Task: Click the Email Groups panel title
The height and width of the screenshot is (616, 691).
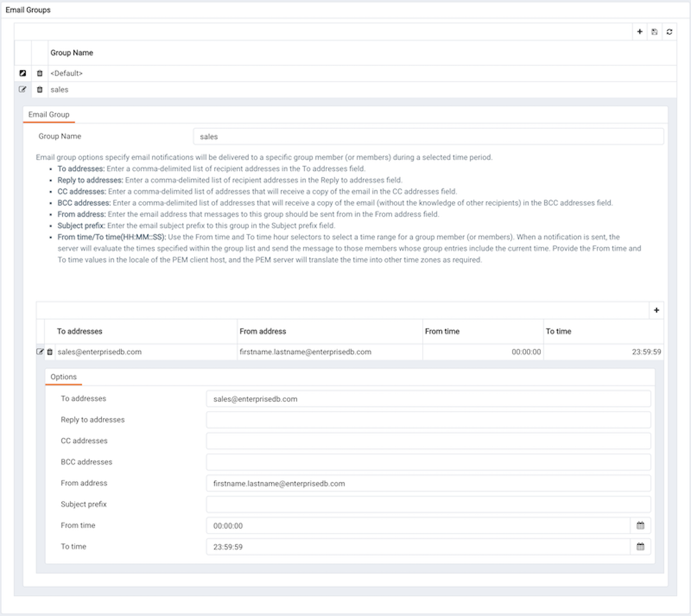Action: click(28, 9)
